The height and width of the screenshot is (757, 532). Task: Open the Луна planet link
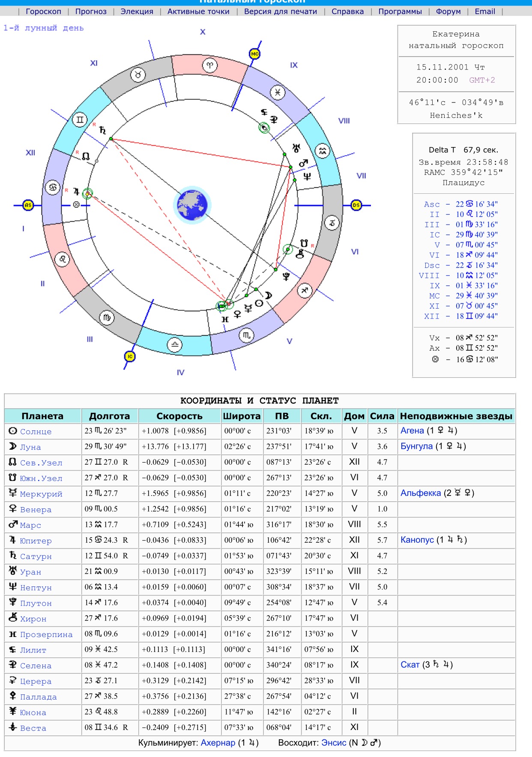pyautogui.click(x=30, y=447)
